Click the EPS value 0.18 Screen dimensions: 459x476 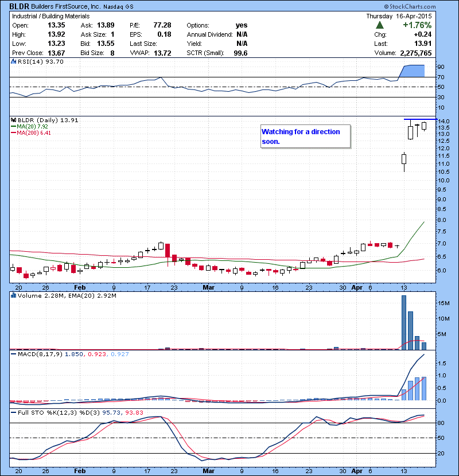tap(164, 34)
